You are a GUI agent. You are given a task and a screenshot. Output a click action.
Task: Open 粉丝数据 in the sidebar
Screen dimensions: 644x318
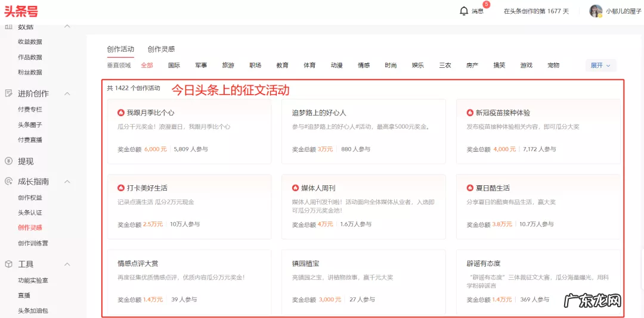point(30,72)
